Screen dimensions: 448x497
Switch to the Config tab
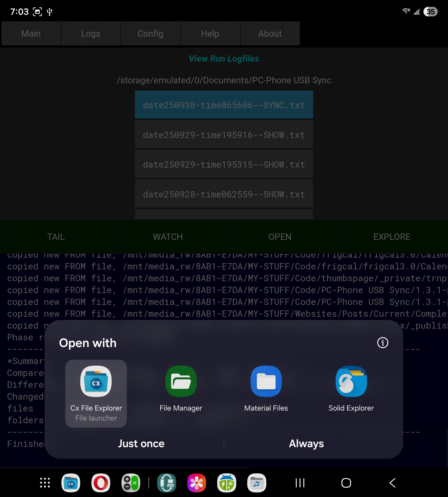coord(150,33)
